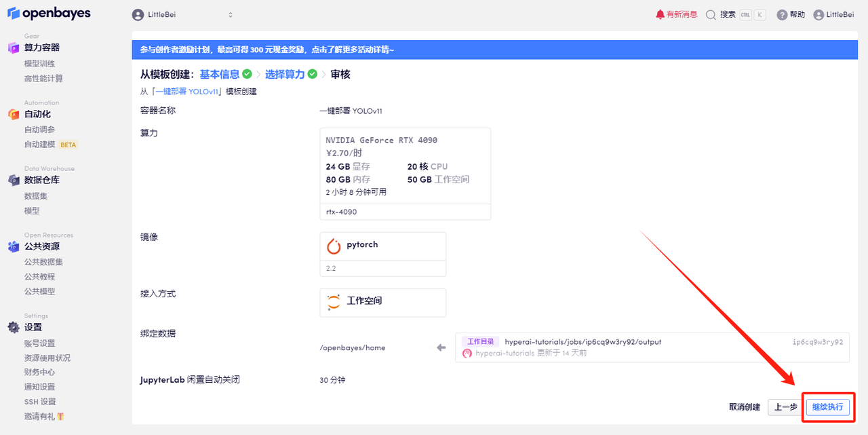The width and height of the screenshot is (868, 435).
Task: Click the 取消创建 link
Action: tap(745, 407)
